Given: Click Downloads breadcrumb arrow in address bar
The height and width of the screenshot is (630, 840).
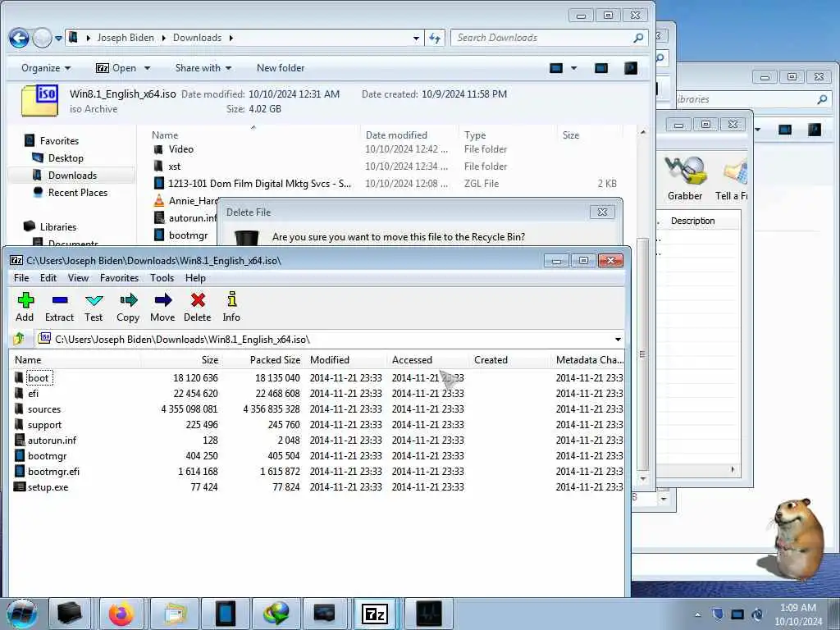Looking at the screenshot, I should coord(231,38).
